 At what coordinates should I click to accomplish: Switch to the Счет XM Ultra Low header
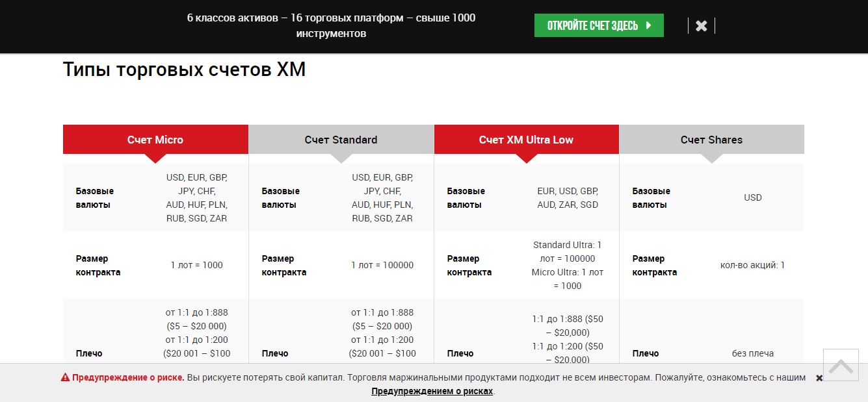[526, 140]
